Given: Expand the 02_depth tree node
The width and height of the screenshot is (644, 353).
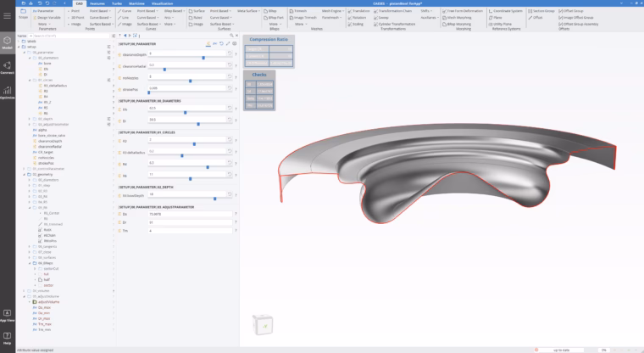Looking at the screenshot, I should point(30,119).
